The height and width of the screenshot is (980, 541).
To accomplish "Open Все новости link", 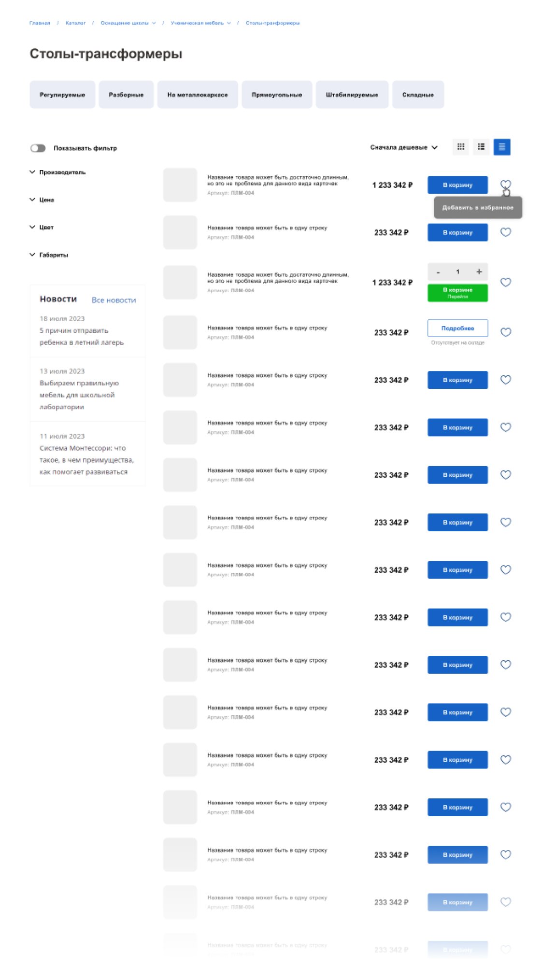I will point(114,300).
